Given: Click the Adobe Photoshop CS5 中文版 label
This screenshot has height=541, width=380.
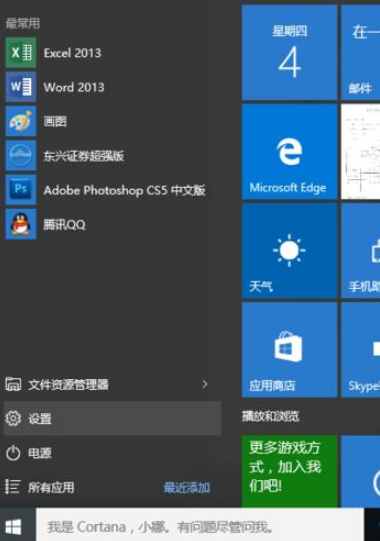Looking at the screenshot, I should pos(125,190).
